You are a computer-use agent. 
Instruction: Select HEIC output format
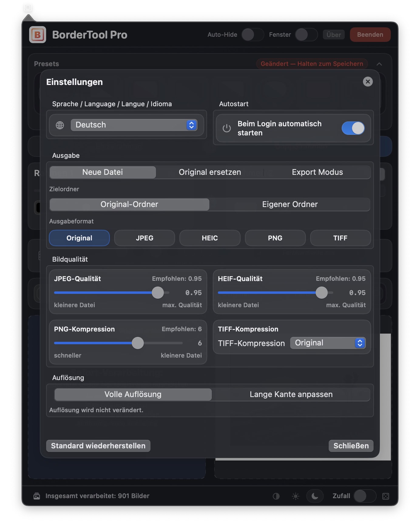pos(210,238)
